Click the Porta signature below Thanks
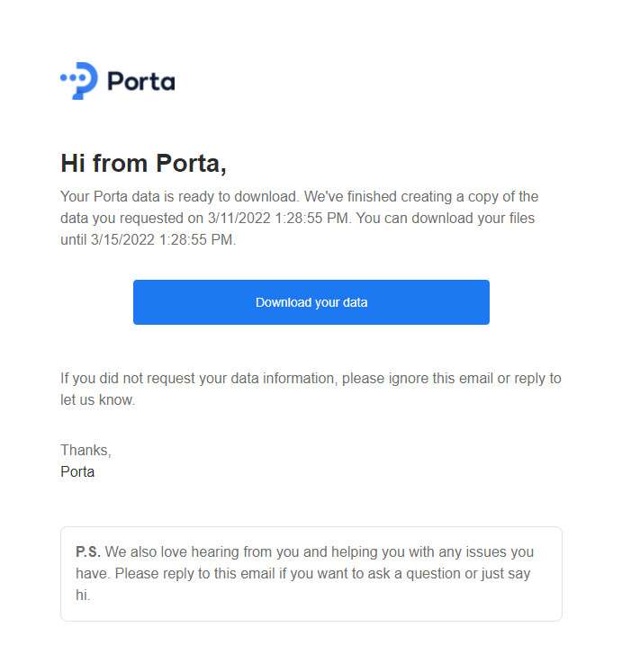 coord(77,472)
